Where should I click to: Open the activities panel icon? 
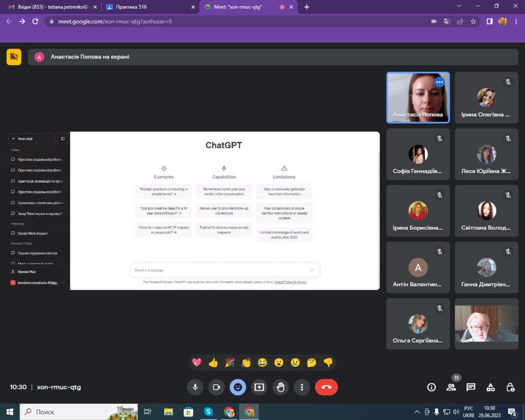click(490, 387)
